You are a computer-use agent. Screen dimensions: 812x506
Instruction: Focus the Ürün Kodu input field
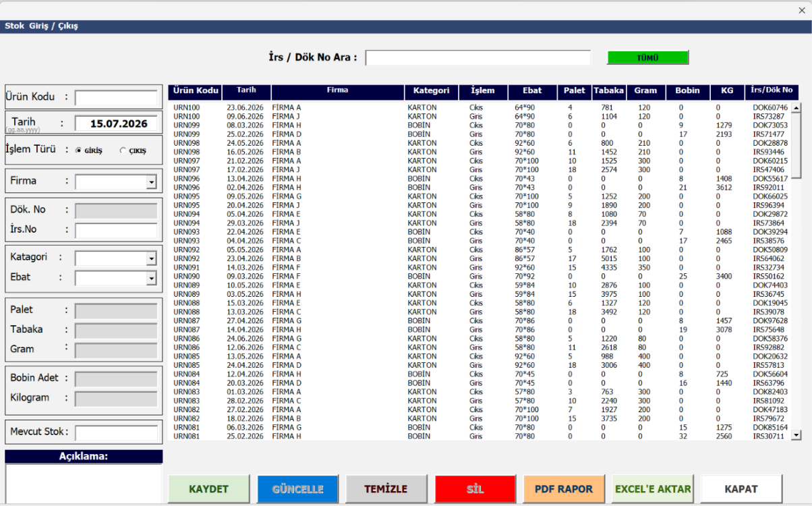pyautogui.click(x=115, y=99)
